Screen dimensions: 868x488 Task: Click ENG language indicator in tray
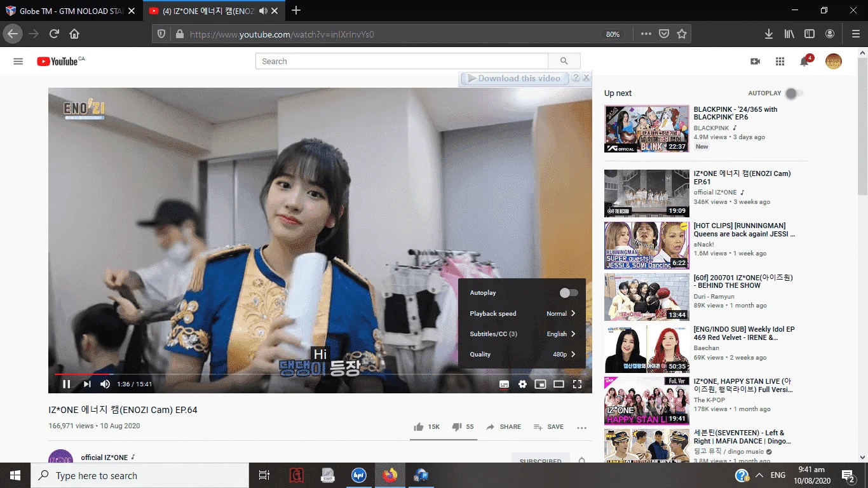click(778, 475)
